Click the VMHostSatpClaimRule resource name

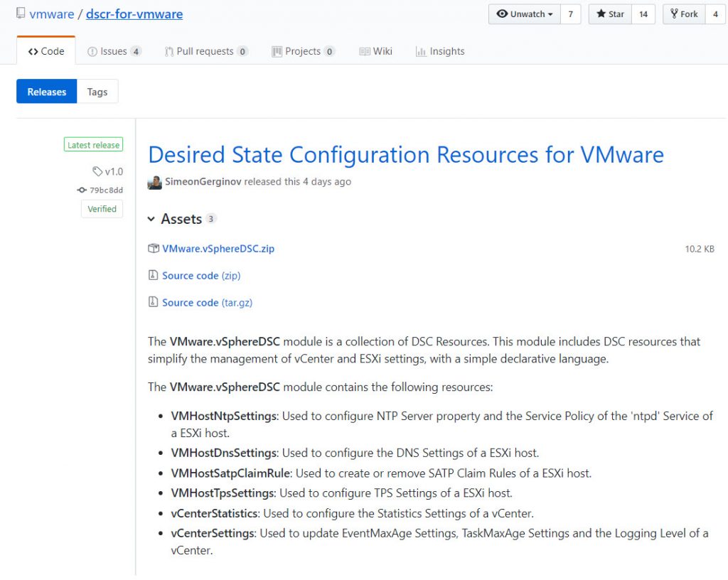(231, 473)
